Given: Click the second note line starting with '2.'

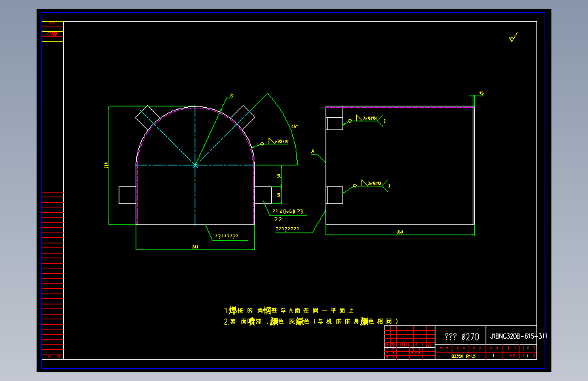Looking at the screenshot, I should 311,321.
